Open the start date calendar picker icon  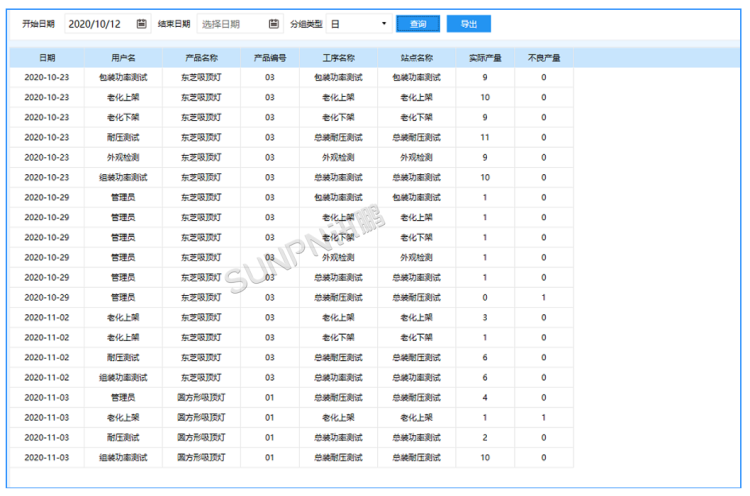coord(141,23)
